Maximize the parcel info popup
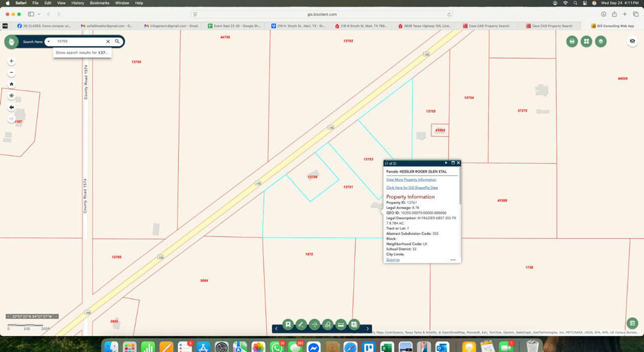 453,163
